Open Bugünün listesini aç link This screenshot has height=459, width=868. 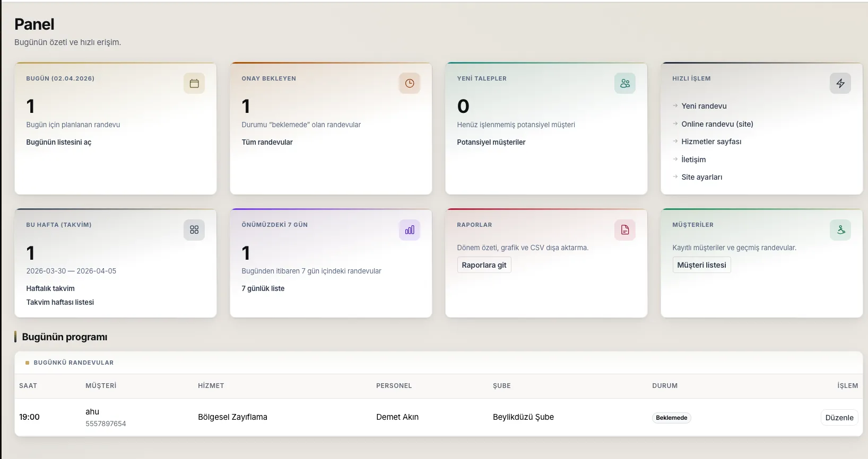59,142
